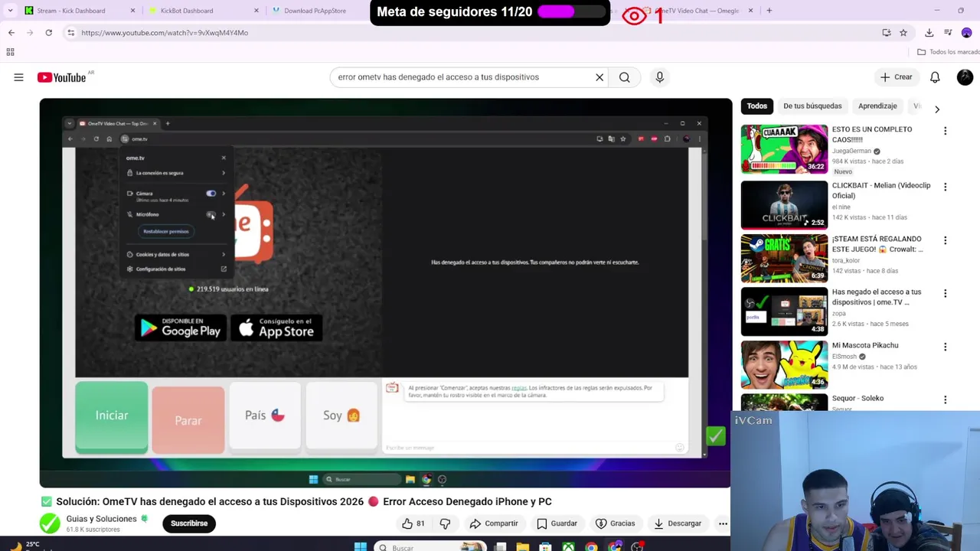Open options for ESTO ES UN COMPLETO CAOS video
The width and height of the screenshot is (980, 551).
[x=945, y=131]
